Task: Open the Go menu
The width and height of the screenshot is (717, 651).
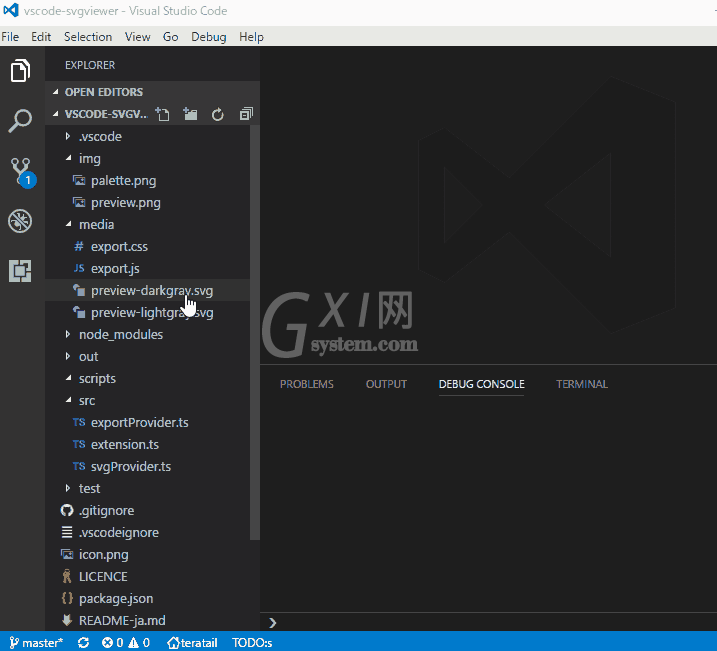Action: [x=171, y=37]
